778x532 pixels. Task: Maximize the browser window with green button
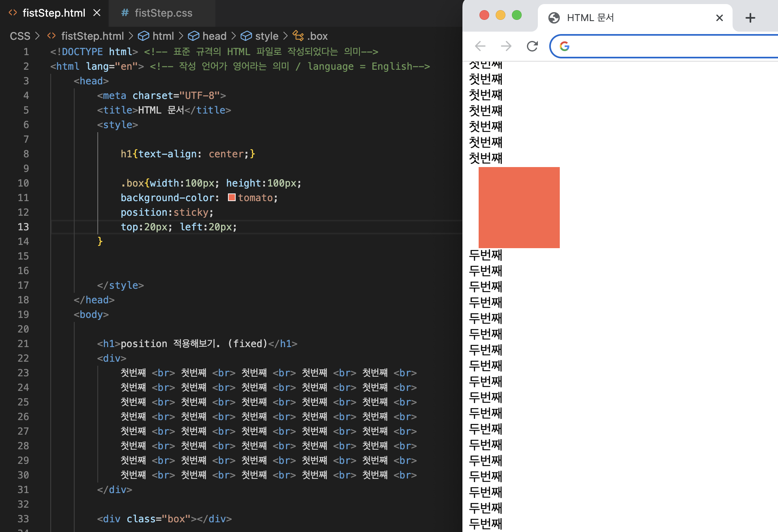point(517,15)
